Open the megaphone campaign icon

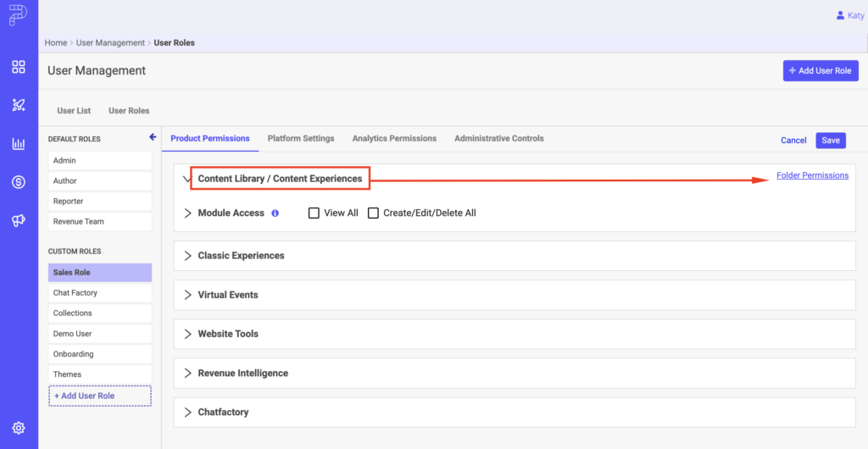click(x=19, y=220)
